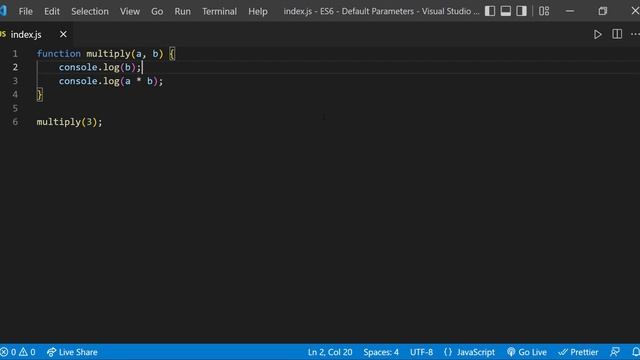
Task: Toggle the secondary side bar layout icon
Action: (x=521, y=11)
